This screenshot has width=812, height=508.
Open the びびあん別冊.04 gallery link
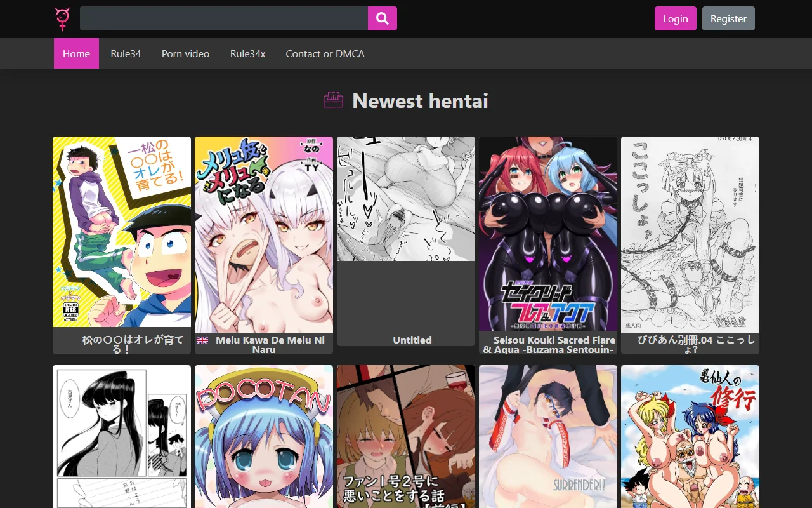[690, 344]
